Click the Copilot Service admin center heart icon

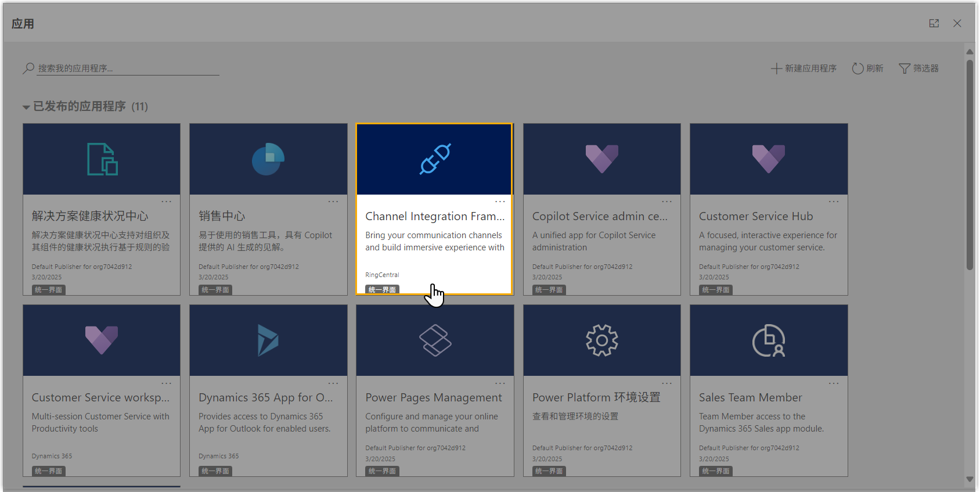coord(601,159)
